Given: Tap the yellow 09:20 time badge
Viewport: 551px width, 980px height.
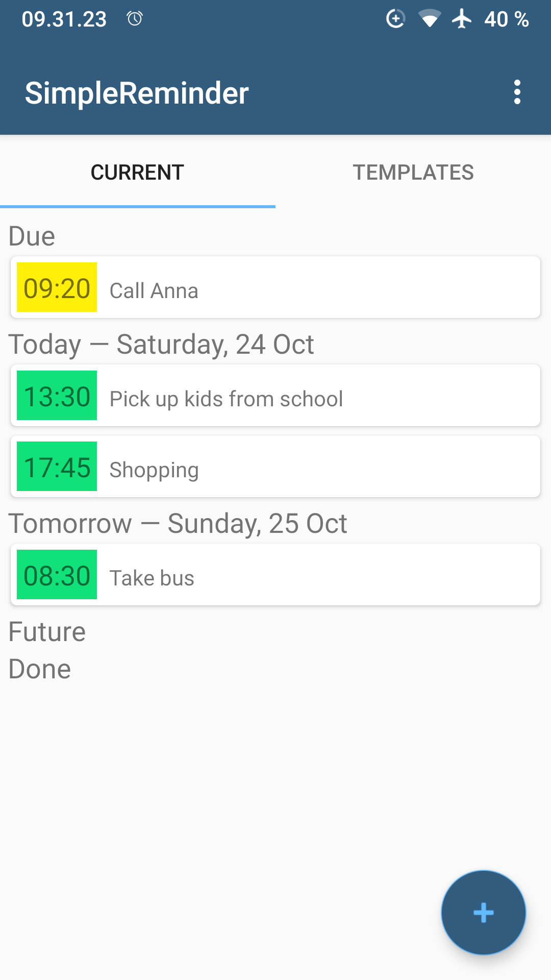Looking at the screenshot, I should pyautogui.click(x=57, y=287).
